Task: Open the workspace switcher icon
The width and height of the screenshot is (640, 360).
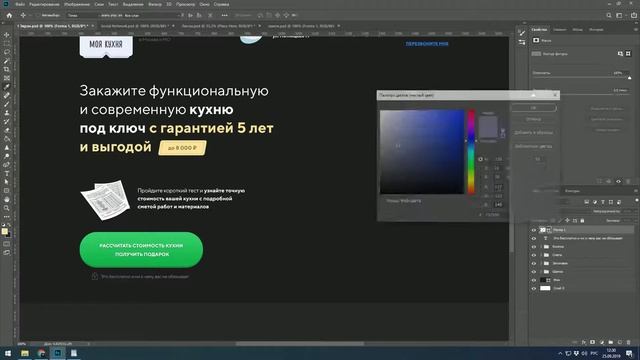Action: coord(619,15)
